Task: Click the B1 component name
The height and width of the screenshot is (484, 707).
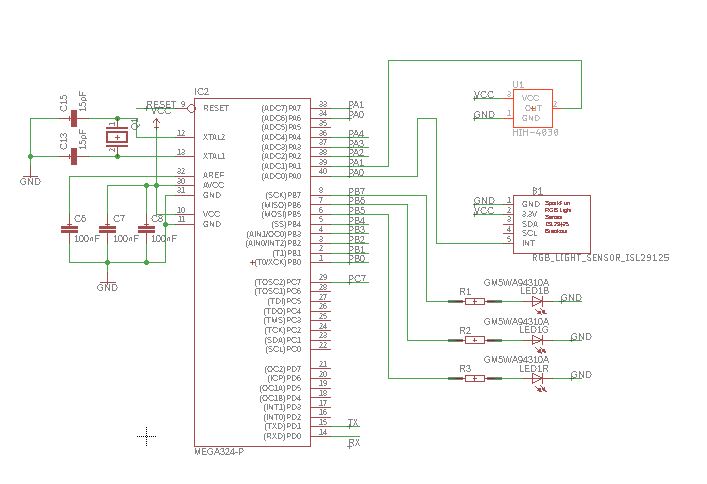Action: (x=537, y=191)
